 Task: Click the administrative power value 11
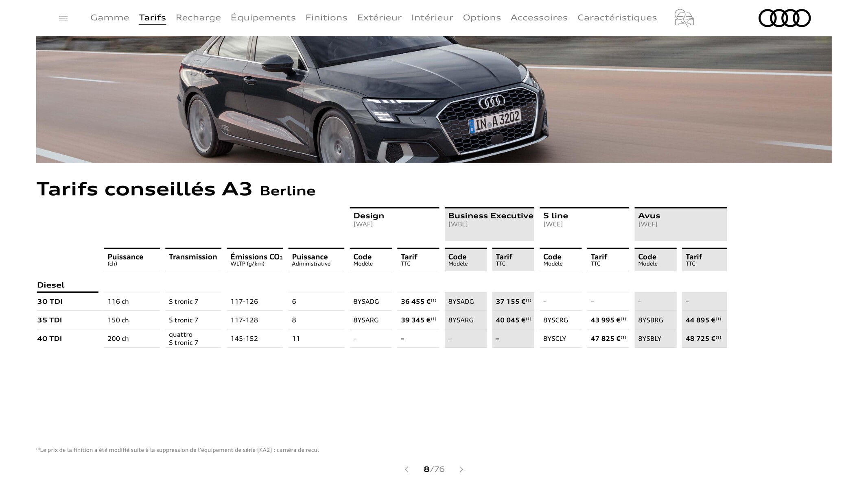tap(296, 338)
